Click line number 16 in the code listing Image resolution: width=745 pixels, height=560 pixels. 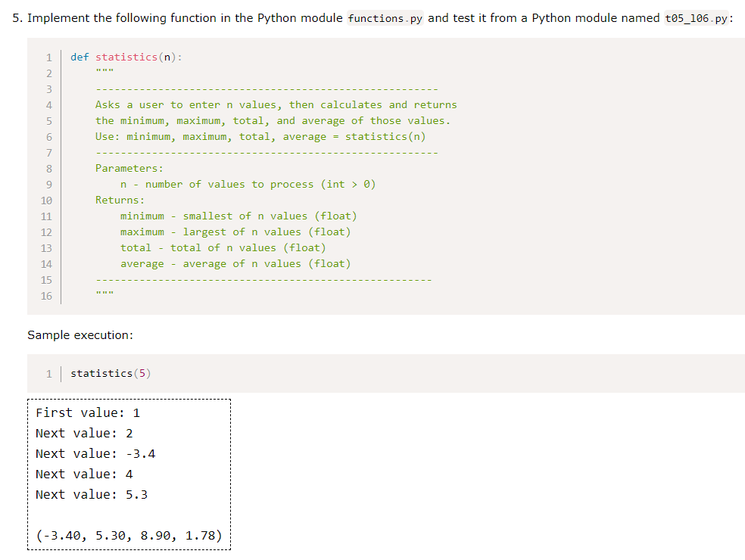click(x=46, y=295)
